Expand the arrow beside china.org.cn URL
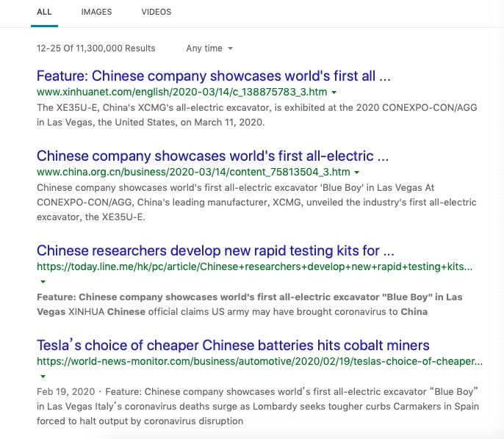504x439 pixels. 357,173
